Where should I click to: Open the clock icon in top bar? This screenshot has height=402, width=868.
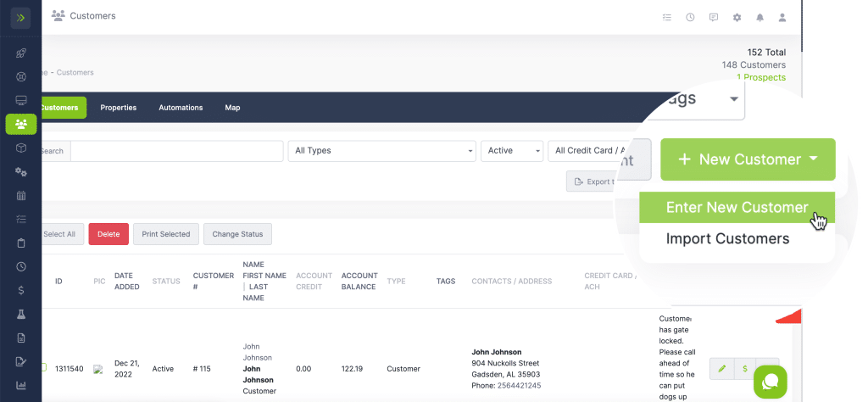690,17
